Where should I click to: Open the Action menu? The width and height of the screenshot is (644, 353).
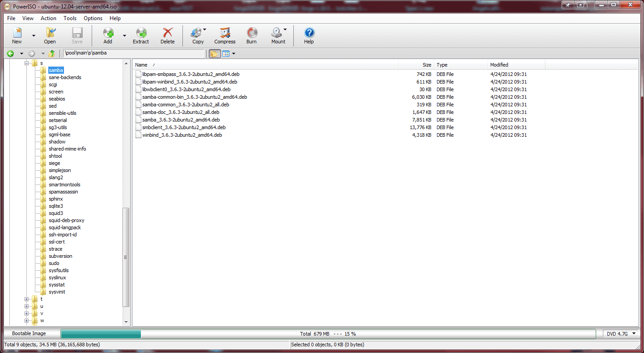pyautogui.click(x=48, y=18)
